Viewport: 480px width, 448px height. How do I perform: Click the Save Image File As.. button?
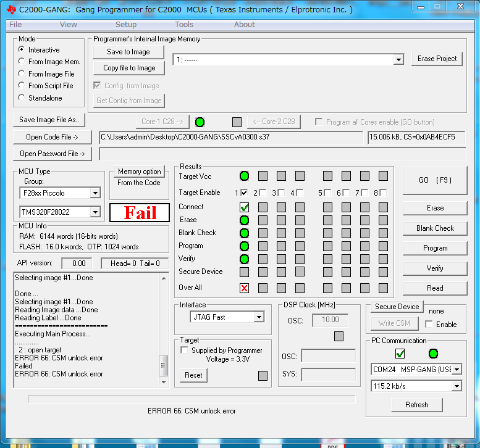49,120
